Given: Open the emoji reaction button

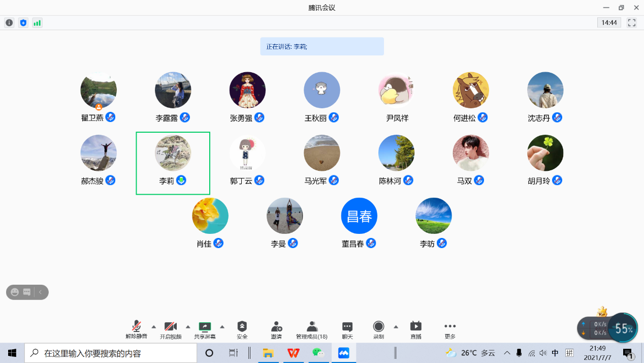Looking at the screenshot, I should click(15, 292).
